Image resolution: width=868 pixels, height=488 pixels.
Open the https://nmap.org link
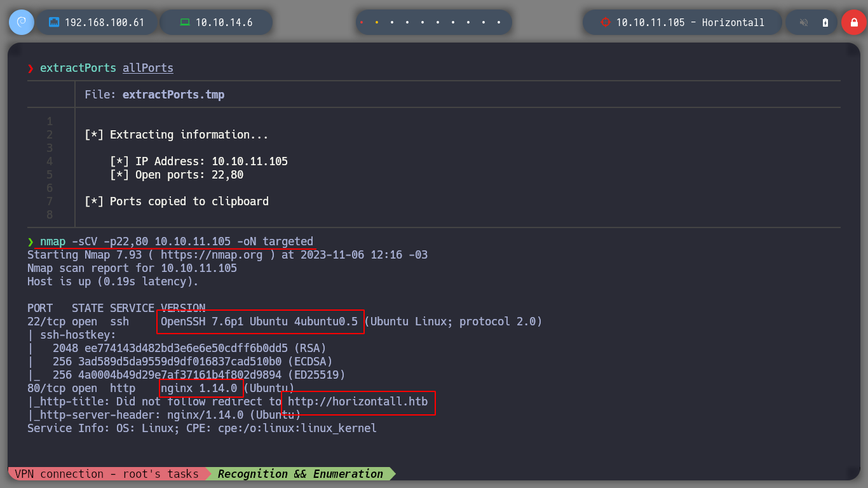coord(212,255)
